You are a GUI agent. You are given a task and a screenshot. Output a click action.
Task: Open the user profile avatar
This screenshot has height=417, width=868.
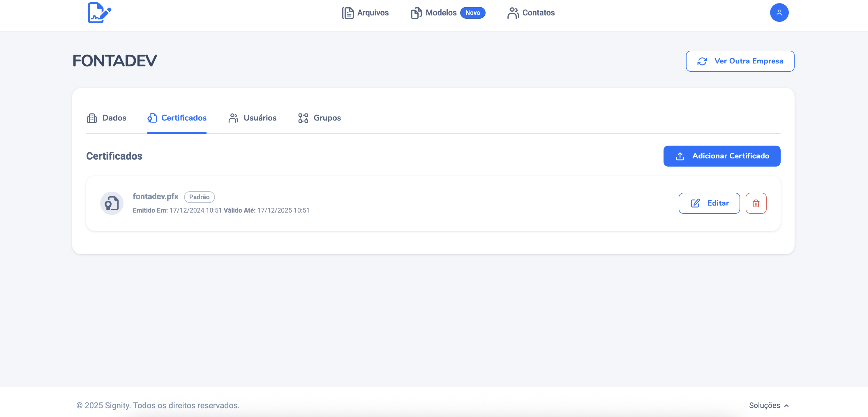(779, 13)
